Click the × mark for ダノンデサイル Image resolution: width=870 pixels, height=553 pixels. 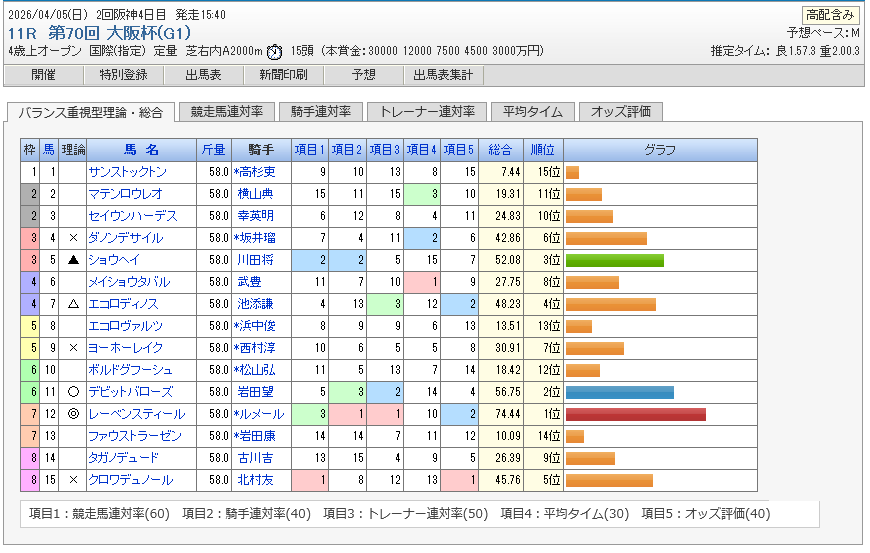73,238
